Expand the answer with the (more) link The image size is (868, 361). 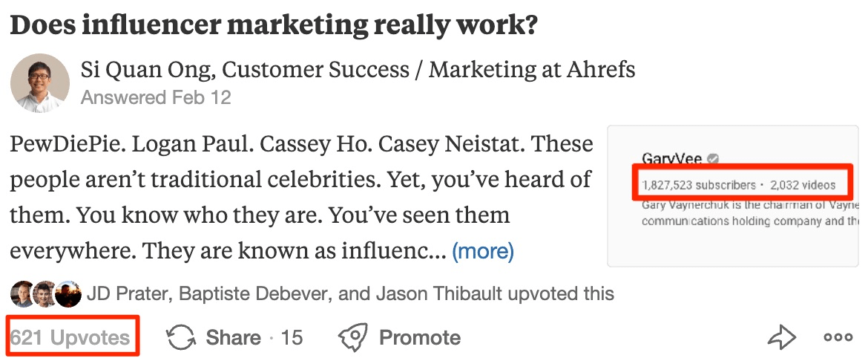click(483, 251)
